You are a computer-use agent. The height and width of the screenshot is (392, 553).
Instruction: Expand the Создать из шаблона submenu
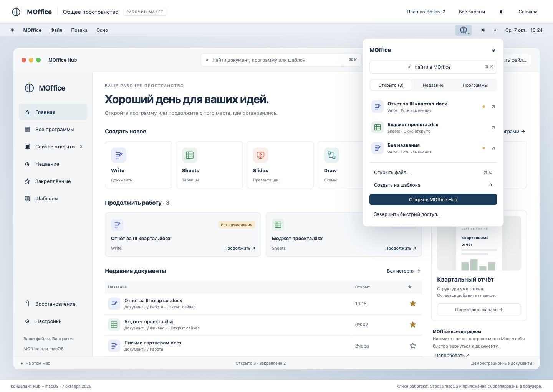pos(433,185)
